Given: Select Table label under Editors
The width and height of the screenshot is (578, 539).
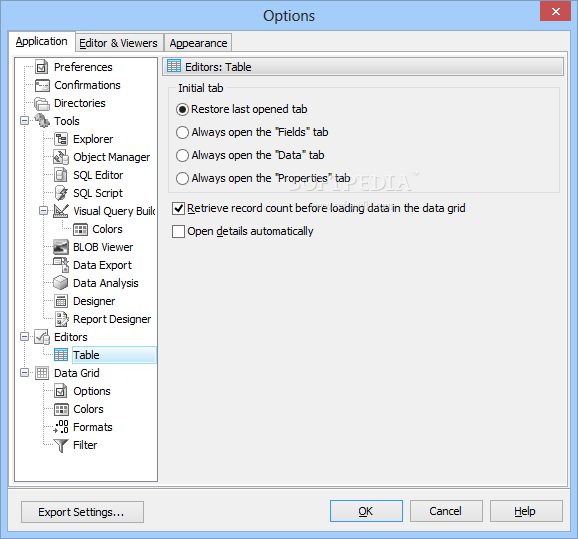Looking at the screenshot, I should click(86, 355).
